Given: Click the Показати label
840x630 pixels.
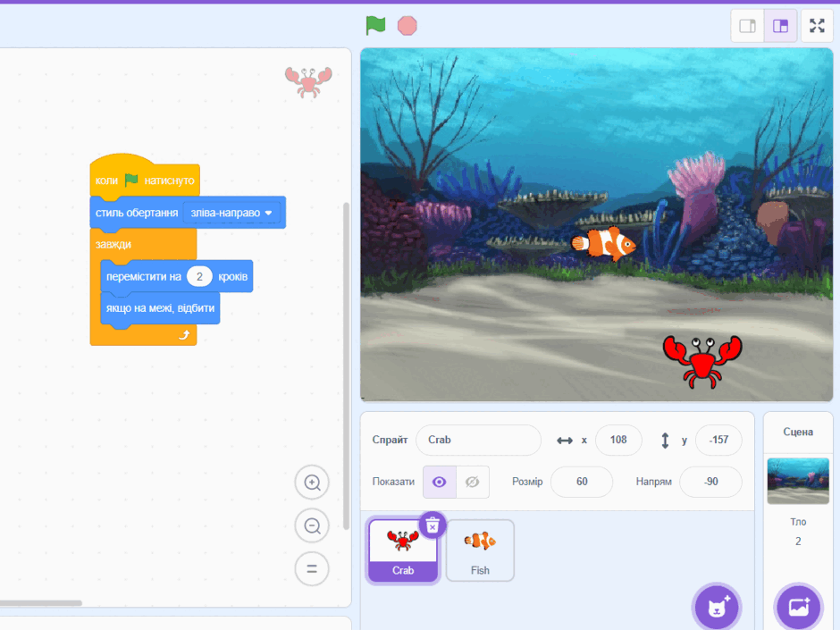Looking at the screenshot, I should pos(393,482).
